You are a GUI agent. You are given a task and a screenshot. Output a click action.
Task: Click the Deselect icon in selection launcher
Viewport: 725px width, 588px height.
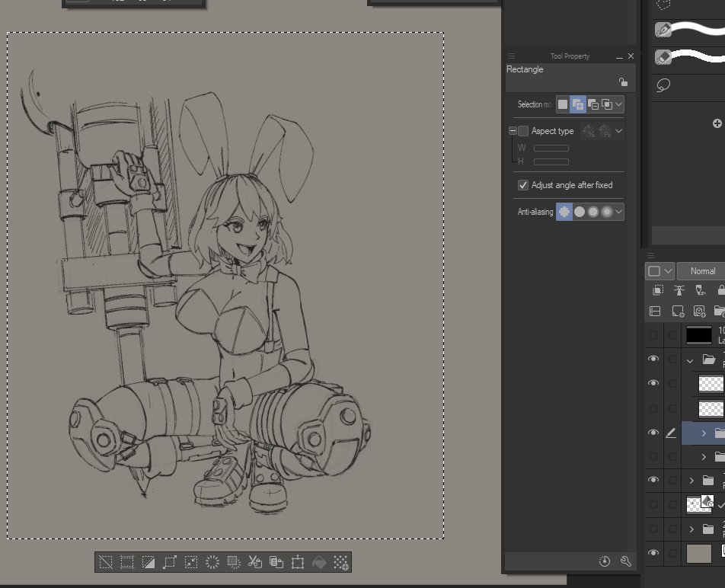pyautogui.click(x=105, y=562)
